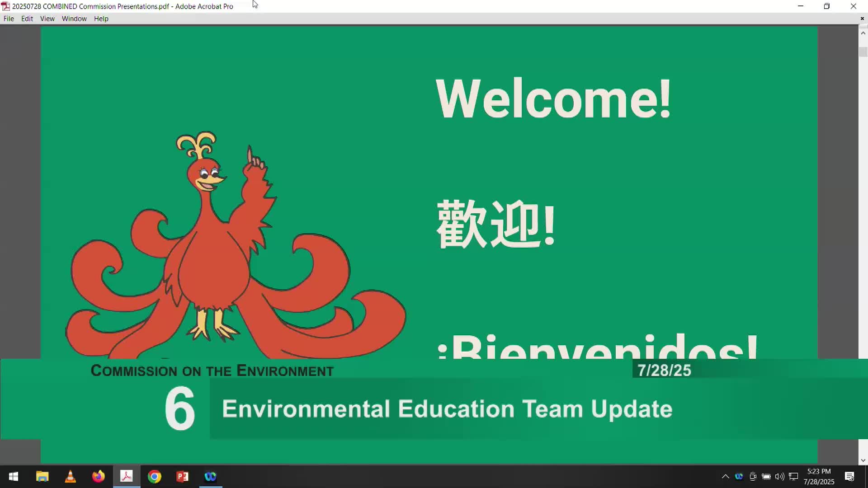The height and width of the screenshot is (488, 868).
Task: Launch VLC media player from taskbar
Action: (70, 476)
